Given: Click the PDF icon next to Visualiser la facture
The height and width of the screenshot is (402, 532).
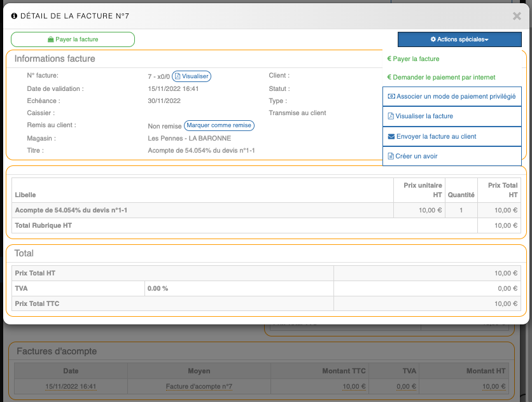Looking at the screenshot, I should coord(391,116).
